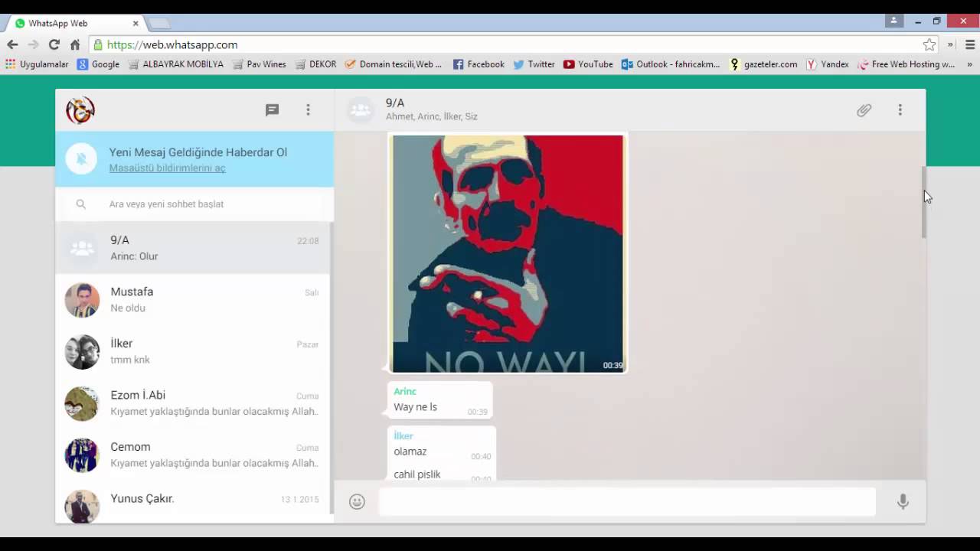The width and height of the screenshot is (980, 551).
Task: Open the gazeteler.com bookmark
Action: pos(763,64)
